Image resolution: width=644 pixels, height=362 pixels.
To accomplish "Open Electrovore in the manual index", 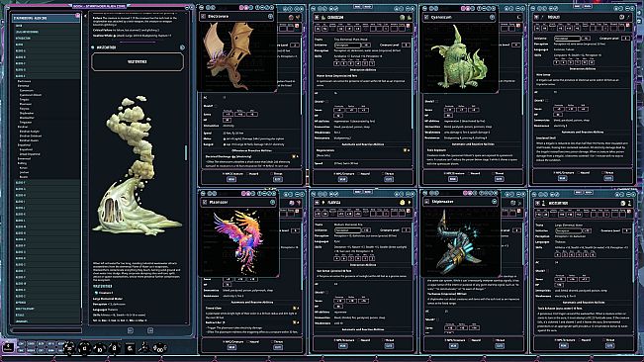I will coord(24,81).
